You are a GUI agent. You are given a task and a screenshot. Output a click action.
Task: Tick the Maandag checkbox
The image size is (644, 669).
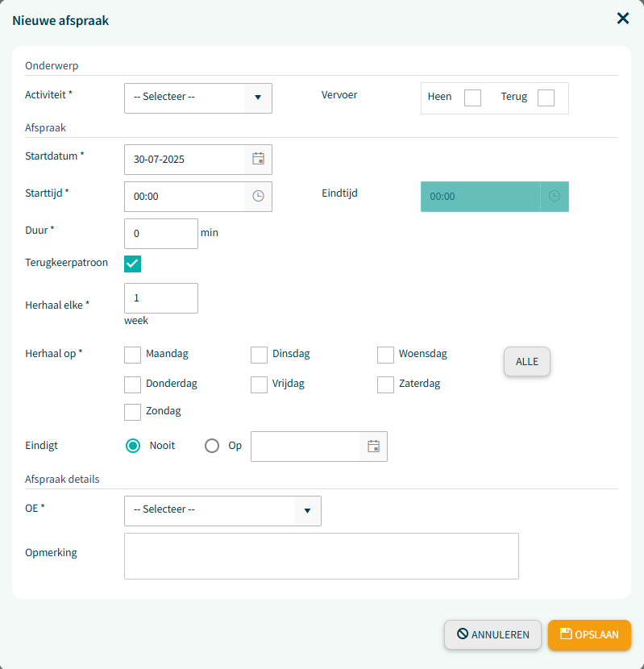click(132, 355)
